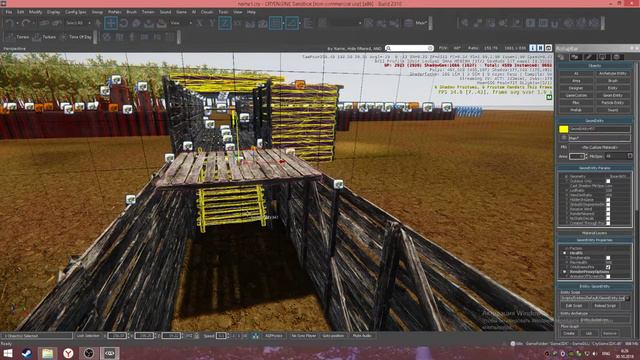Click the Particle Entity object button

coord(613,103)
